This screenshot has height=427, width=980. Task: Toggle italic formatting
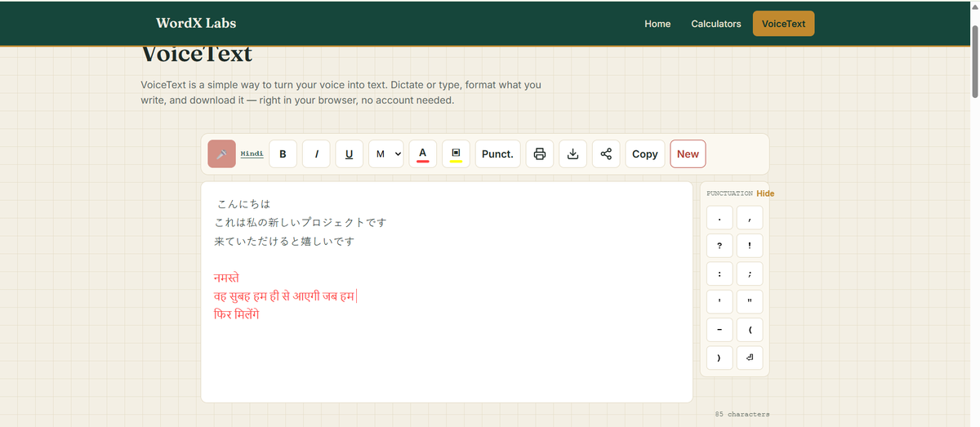316,153
